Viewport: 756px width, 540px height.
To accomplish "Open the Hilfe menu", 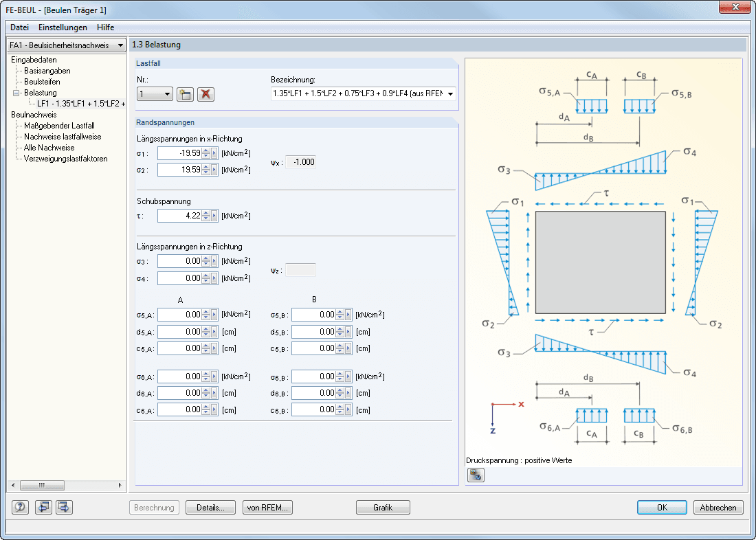I will (106, 27).
